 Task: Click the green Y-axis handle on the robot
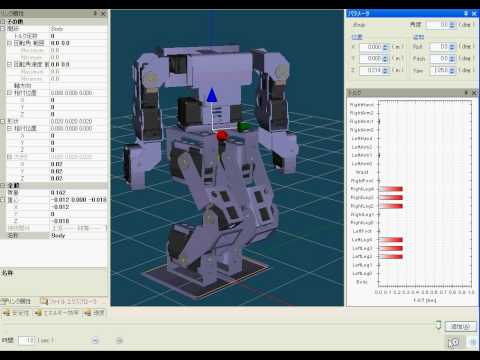pyautogui.click(x=244, y=127)
